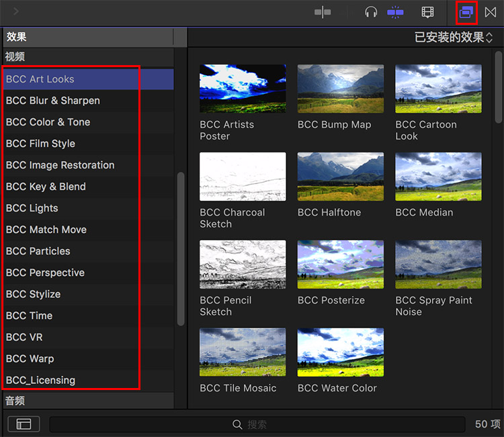The height and width of the screenshot is (437, 504).
Task: Select BCC VR category
Action: [x=89, y=337]
